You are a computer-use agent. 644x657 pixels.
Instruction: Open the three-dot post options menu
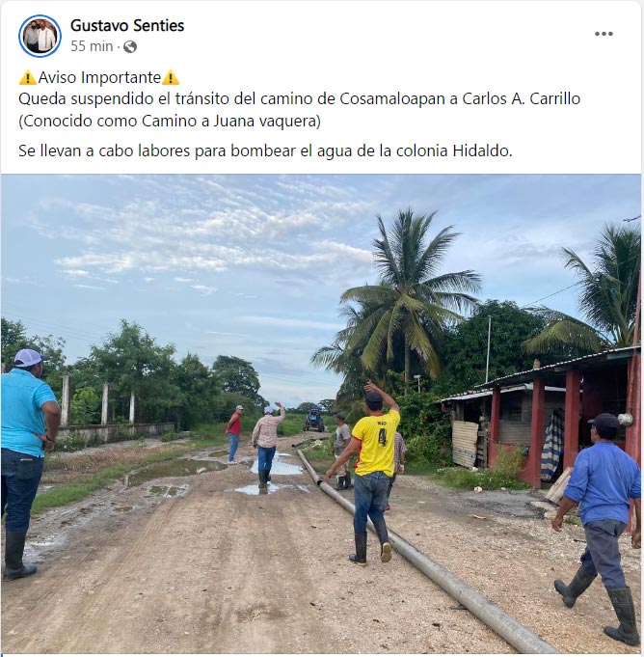[604, 34]
